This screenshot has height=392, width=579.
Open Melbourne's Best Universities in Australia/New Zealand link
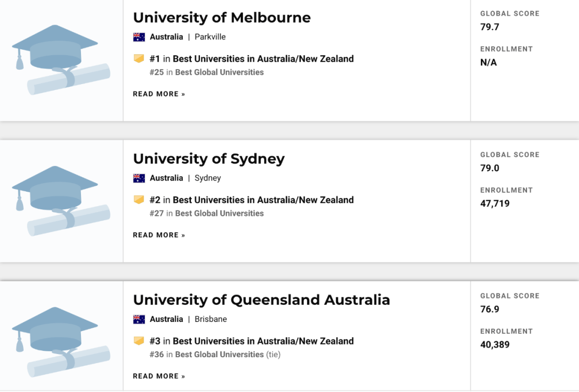[263, 59]
